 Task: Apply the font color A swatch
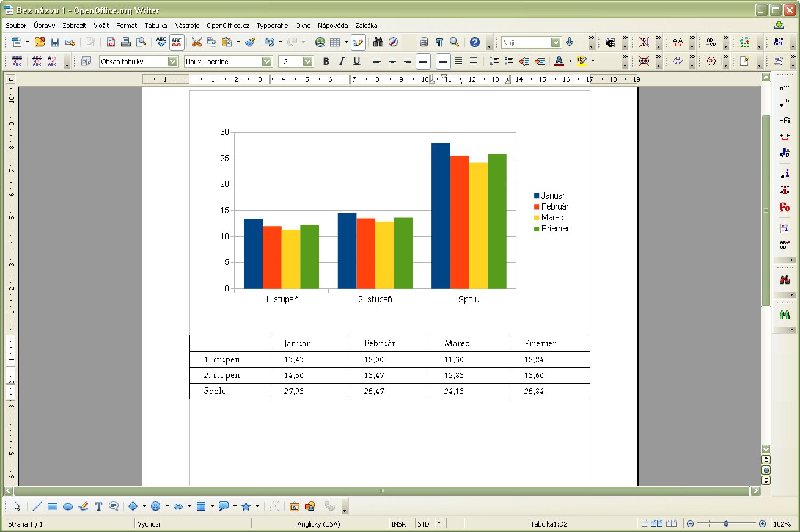(559, 61)
